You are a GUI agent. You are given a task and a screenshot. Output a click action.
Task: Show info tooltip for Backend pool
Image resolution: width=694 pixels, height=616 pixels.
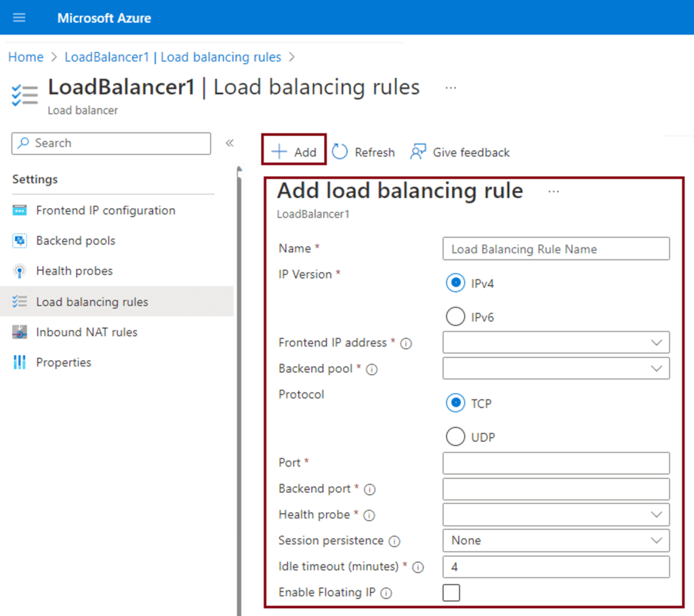pos(372,369)
